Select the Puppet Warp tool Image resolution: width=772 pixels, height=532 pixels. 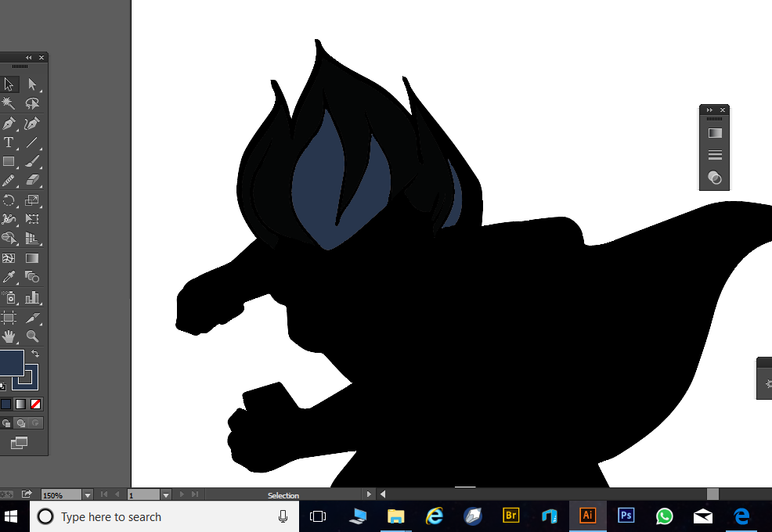9,219
